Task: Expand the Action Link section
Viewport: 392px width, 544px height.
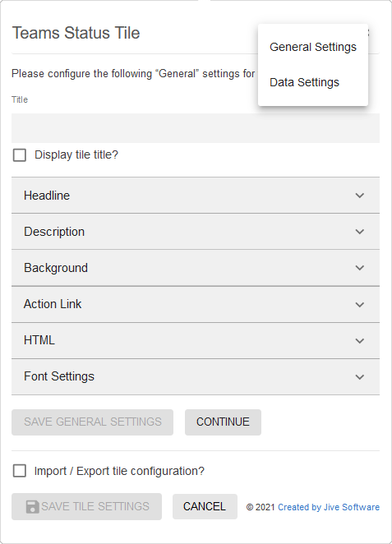Action: pyautogui.click(x=196, y=304)
